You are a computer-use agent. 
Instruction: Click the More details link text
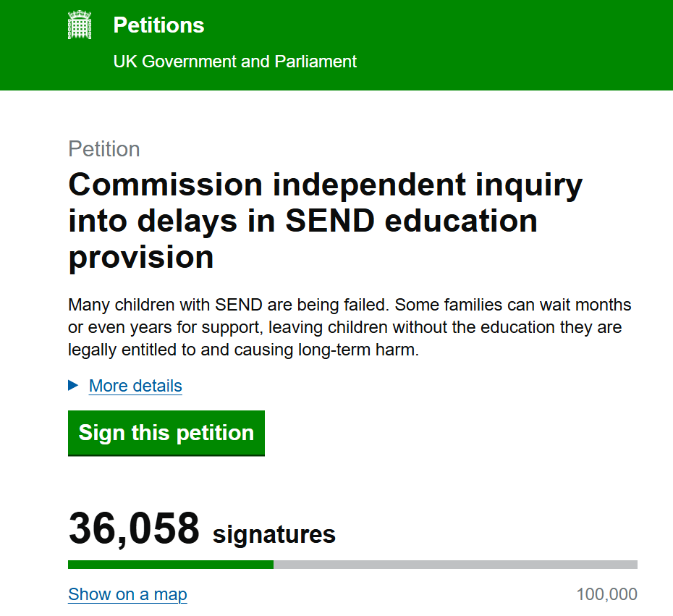(135, 386)
